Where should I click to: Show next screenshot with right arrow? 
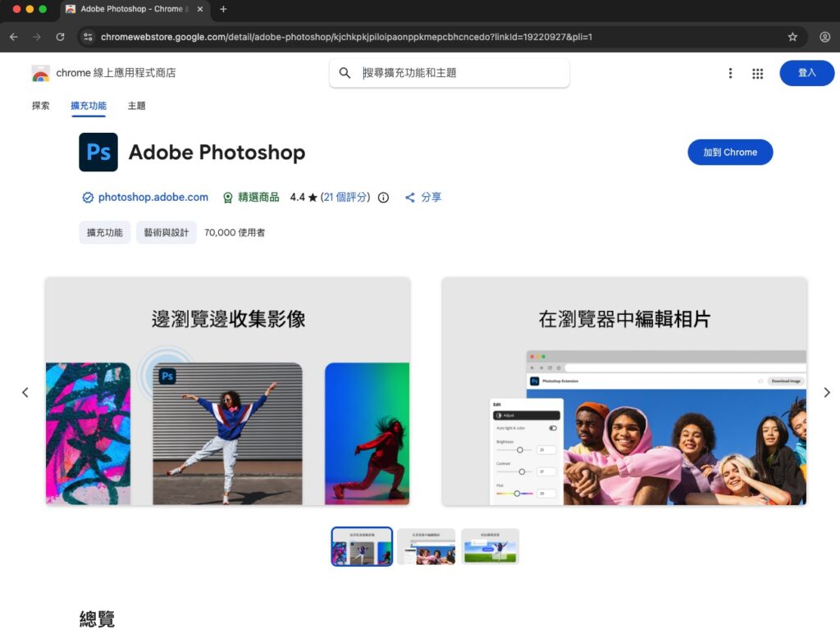point(824,393)
